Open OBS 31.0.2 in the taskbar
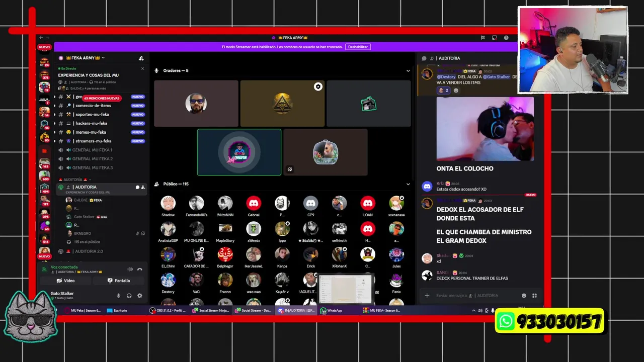644x362 pixels. coord(168,311)
